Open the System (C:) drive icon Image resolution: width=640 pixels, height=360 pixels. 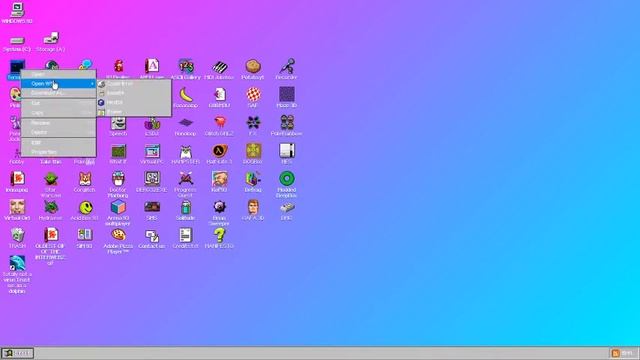tap(17, 43)
